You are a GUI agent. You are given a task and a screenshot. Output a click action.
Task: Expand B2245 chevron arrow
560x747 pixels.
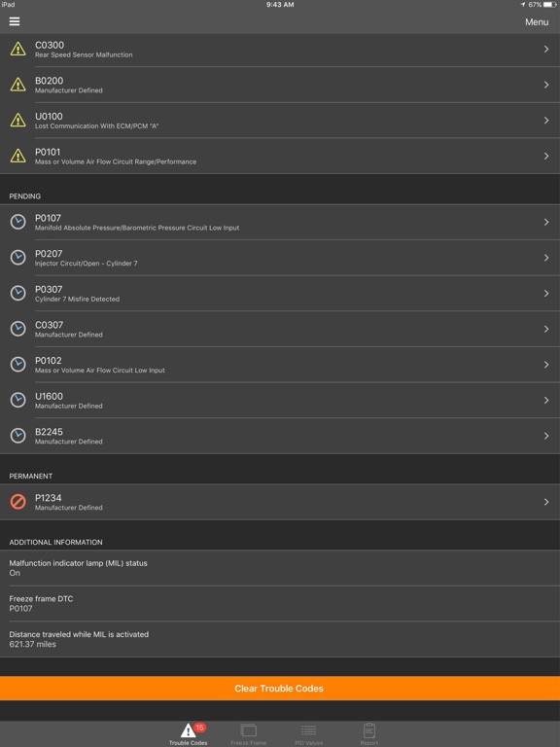pos(546,436)
